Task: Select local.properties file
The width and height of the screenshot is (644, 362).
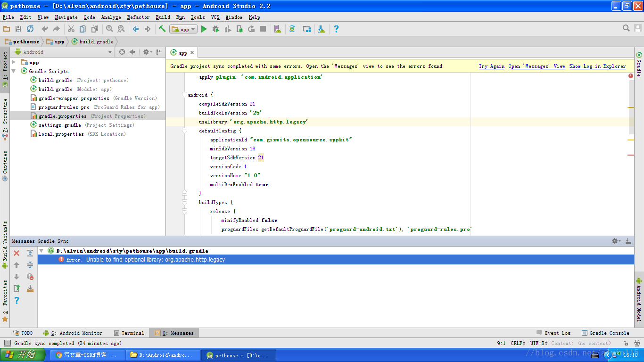Action: pos(78,134)
